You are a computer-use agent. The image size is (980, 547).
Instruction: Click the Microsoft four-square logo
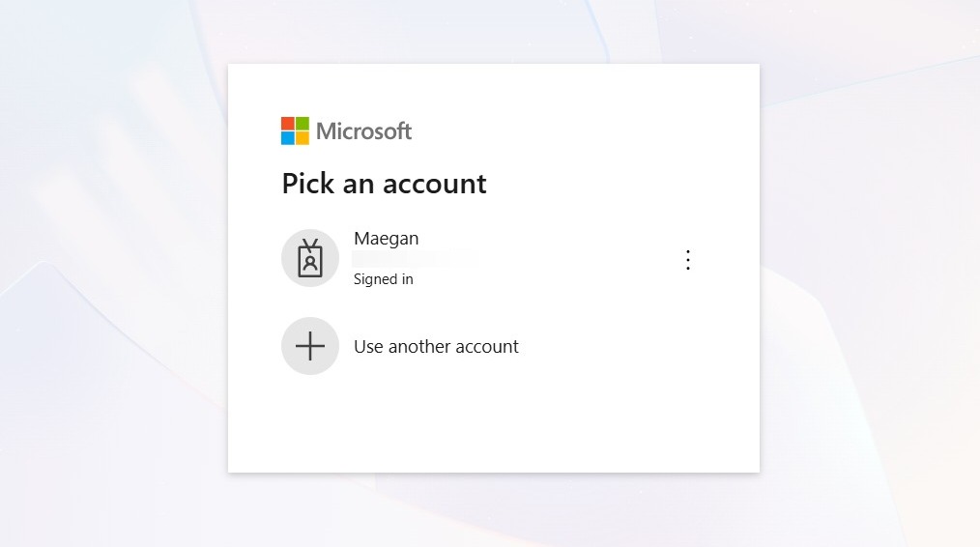pos(295,130)
